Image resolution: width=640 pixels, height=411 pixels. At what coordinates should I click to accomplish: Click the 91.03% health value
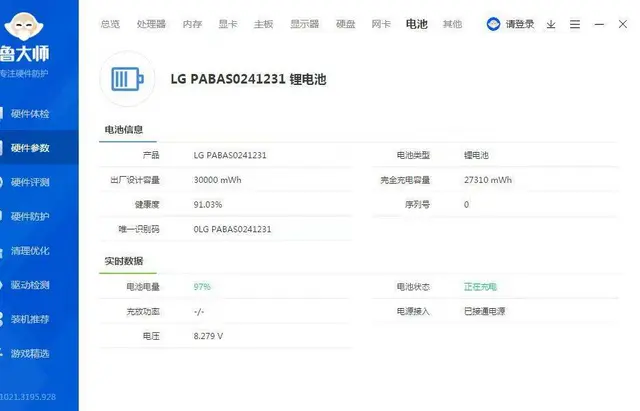point(208,204)
